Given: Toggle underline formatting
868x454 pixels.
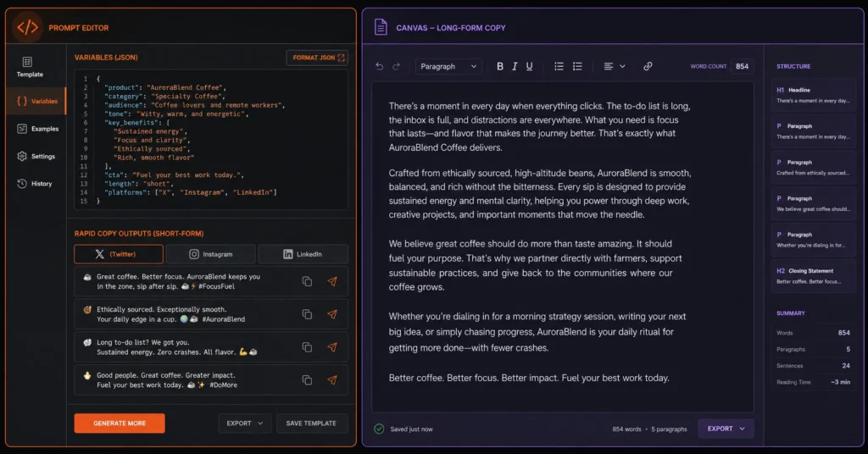Looking at the screenshot, I should tap(529, 66).
